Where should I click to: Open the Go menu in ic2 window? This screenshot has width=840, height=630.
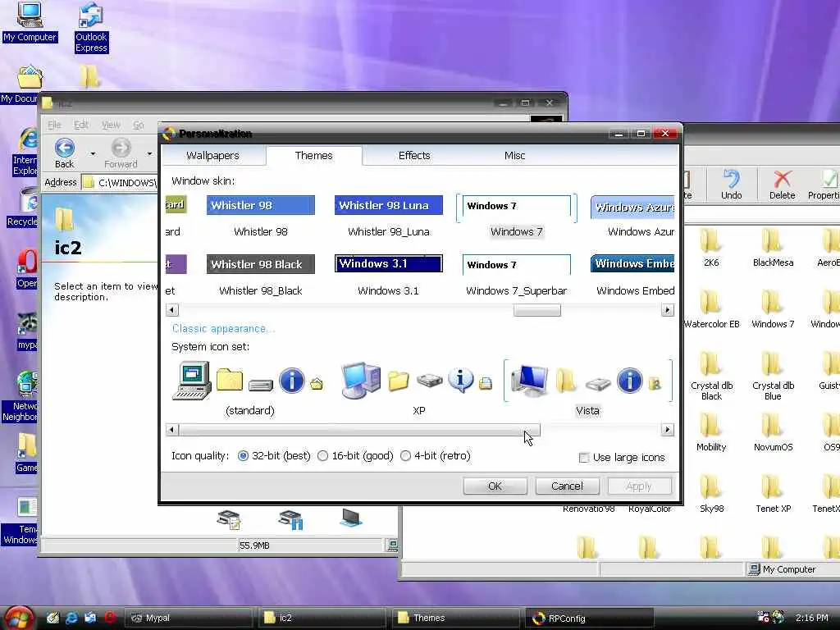[139, 125]
